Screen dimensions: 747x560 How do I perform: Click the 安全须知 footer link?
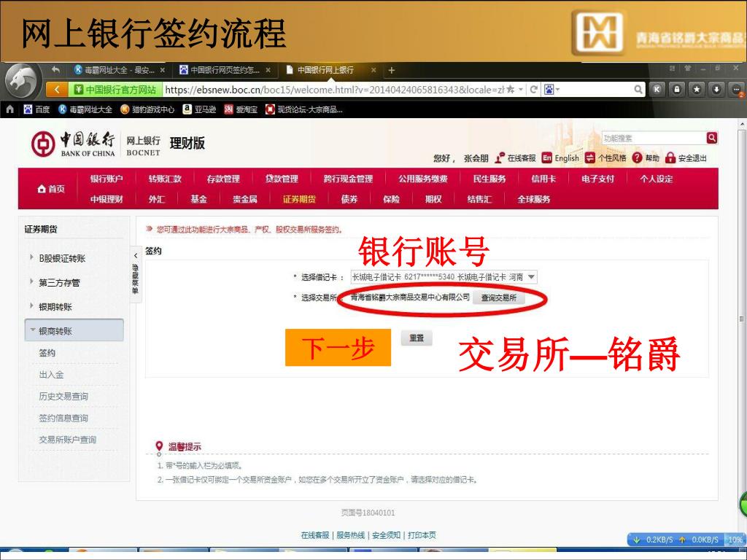pos(386,535)
